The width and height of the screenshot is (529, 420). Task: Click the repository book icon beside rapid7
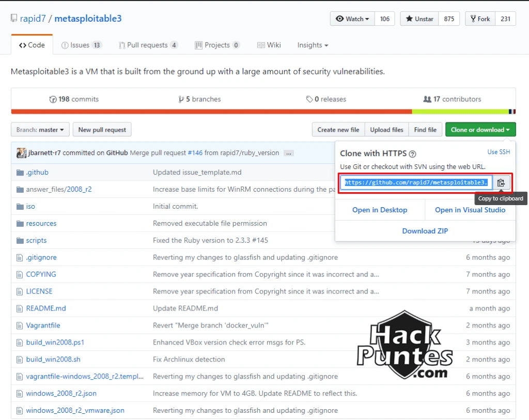click(x=14, y=18)
